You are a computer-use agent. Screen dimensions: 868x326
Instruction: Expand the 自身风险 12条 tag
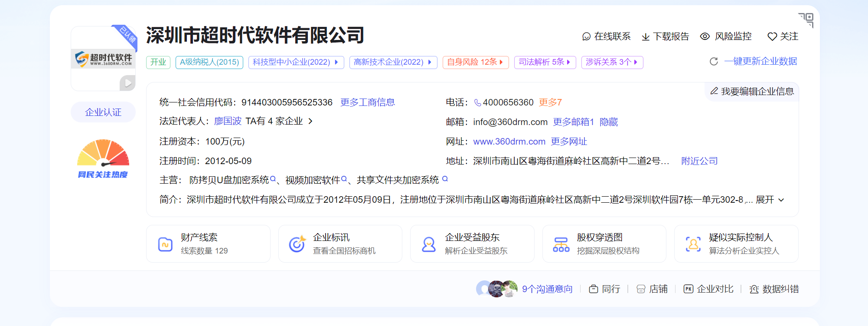point(476,62)
